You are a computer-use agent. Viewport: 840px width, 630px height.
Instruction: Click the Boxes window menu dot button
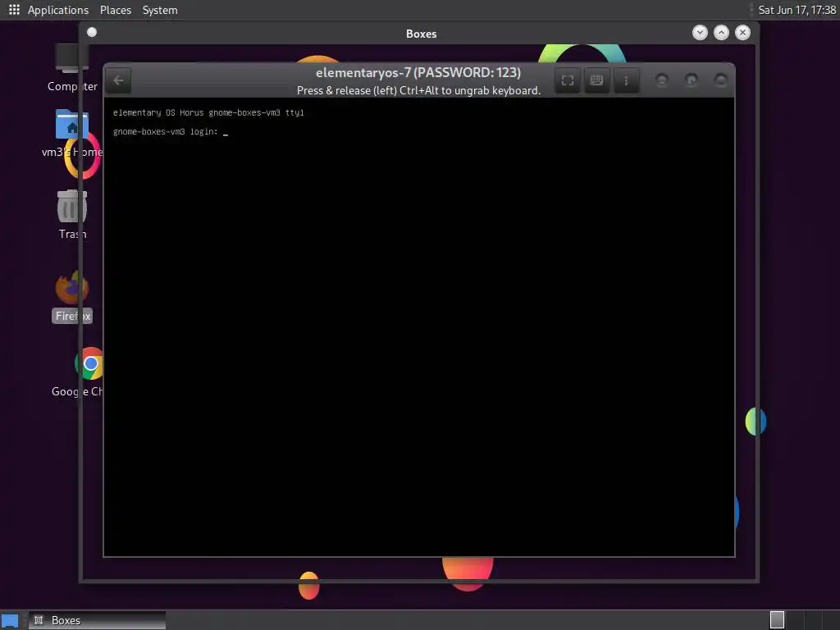pos(92,33)
